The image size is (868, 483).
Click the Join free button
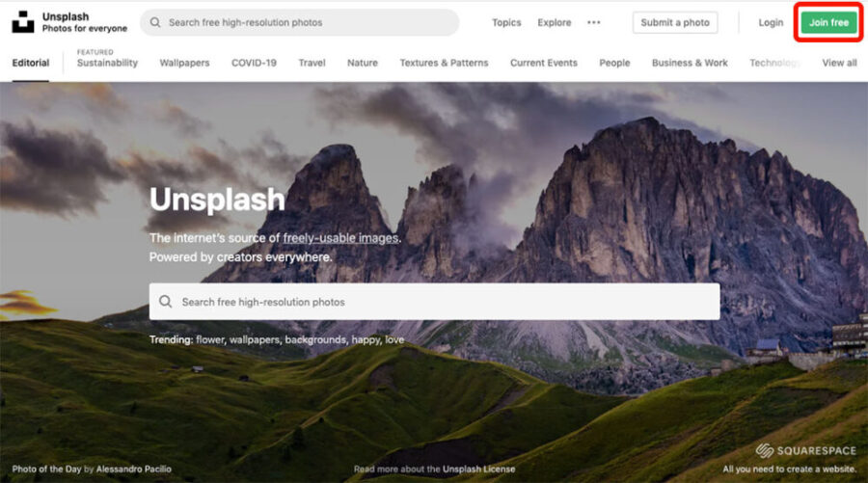coord(828,23)
